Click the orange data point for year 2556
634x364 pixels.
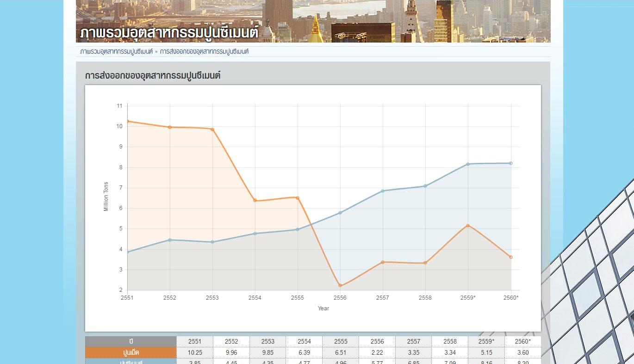[340, 285]
